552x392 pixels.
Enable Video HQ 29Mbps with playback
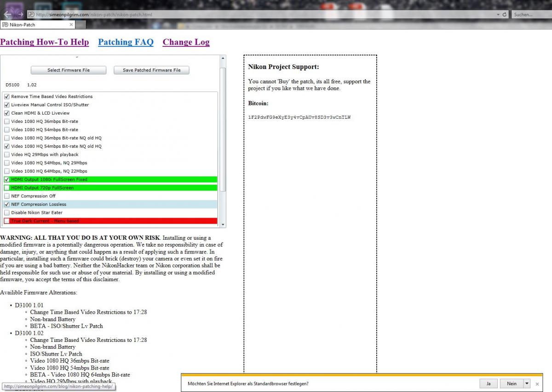click(7, 155)
